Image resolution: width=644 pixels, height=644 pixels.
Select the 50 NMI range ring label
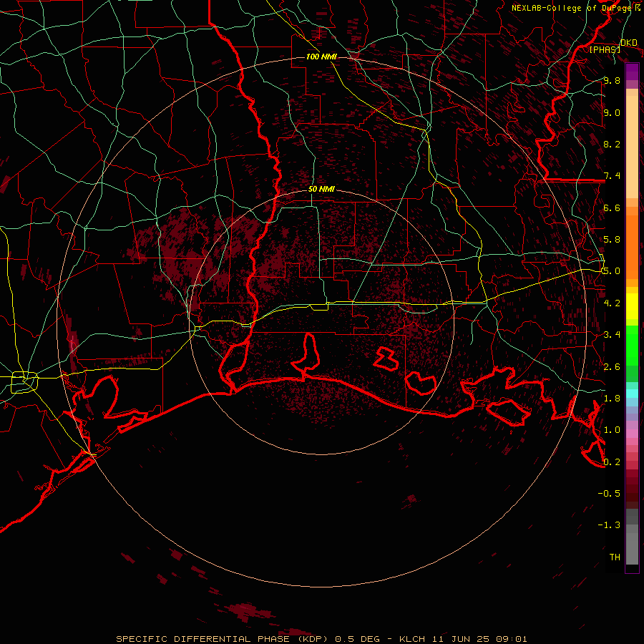click(321, 190)
